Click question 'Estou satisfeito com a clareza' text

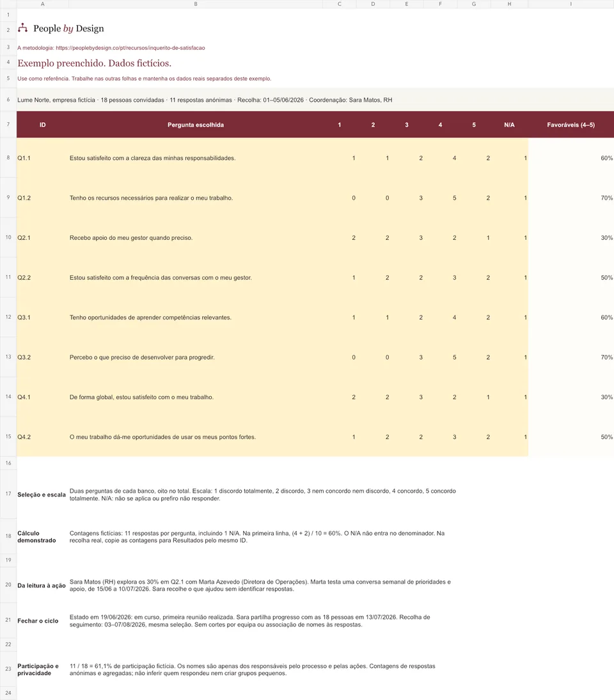coord(153,158)
